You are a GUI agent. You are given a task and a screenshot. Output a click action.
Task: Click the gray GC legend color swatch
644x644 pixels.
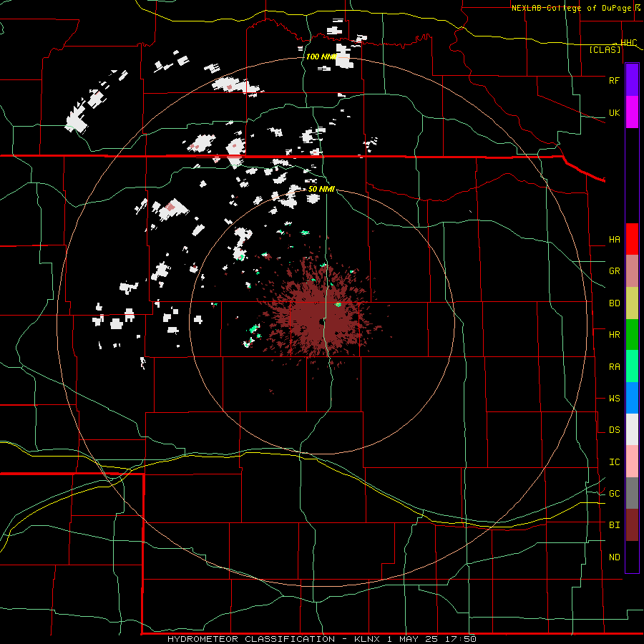coord(632,493)
